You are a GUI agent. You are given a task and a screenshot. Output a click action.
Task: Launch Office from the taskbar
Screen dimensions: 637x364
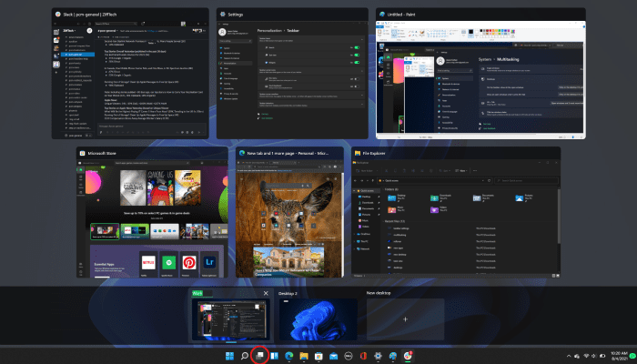363,355
